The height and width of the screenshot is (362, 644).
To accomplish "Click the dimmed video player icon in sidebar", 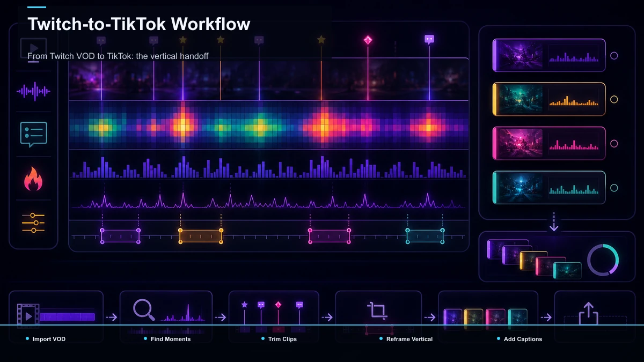I will (33, 50).
